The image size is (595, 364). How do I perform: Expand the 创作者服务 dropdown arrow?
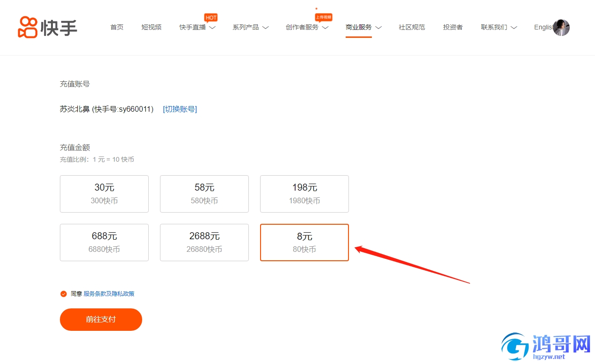(x=325, y=28)
